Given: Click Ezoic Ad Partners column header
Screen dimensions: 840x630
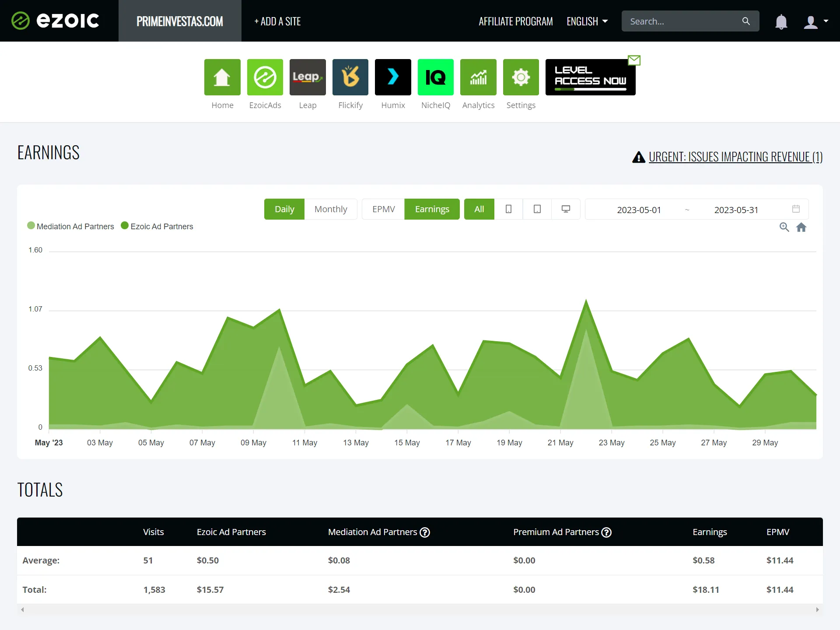Looking at the screenshot, I should 231,532.
